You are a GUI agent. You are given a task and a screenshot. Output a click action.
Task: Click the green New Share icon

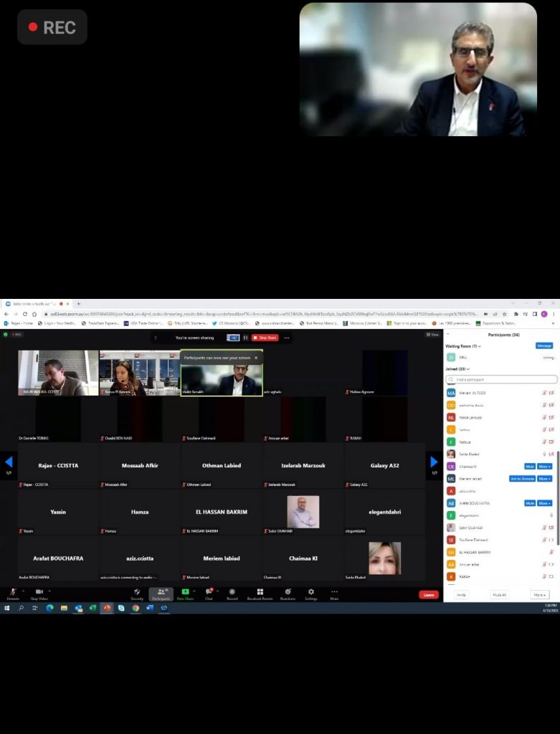click(186, 592)
